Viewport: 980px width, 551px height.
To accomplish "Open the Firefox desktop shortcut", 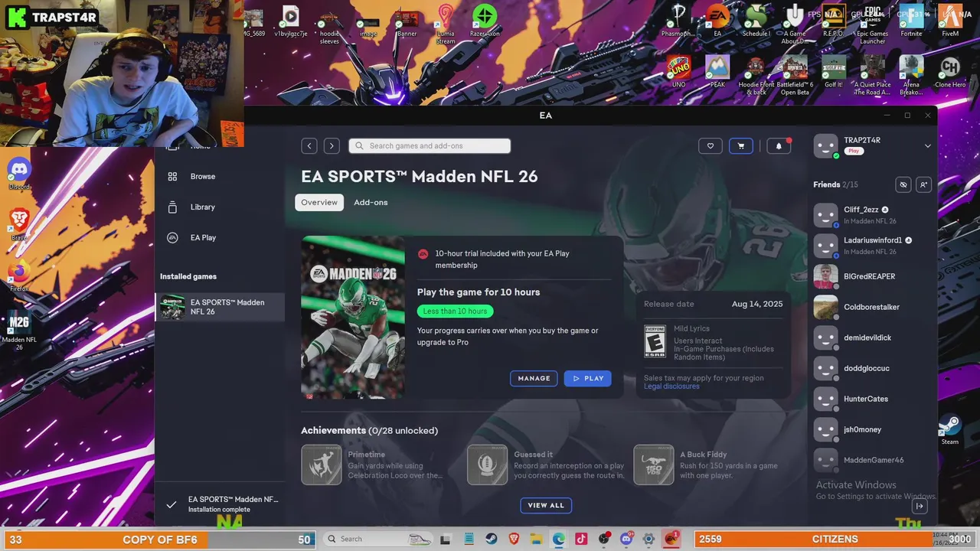I will pos(19,275).
